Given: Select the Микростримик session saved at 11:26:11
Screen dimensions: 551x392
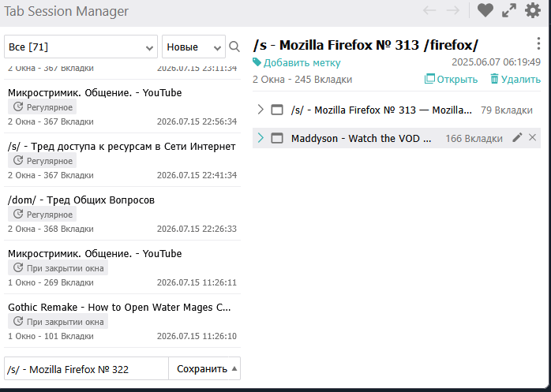Looking at the screenshot, I should click(x=122, y=267).
